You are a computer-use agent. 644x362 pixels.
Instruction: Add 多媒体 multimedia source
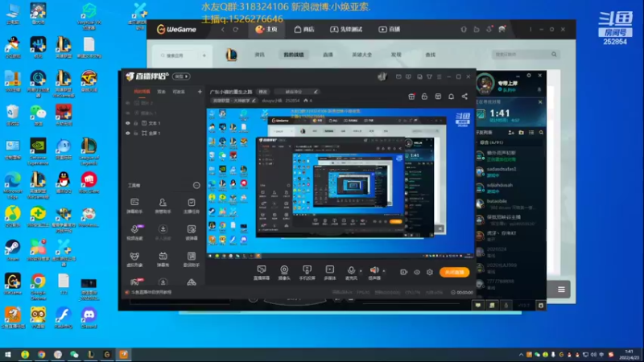pyautogui.click(x=330, y=273)
